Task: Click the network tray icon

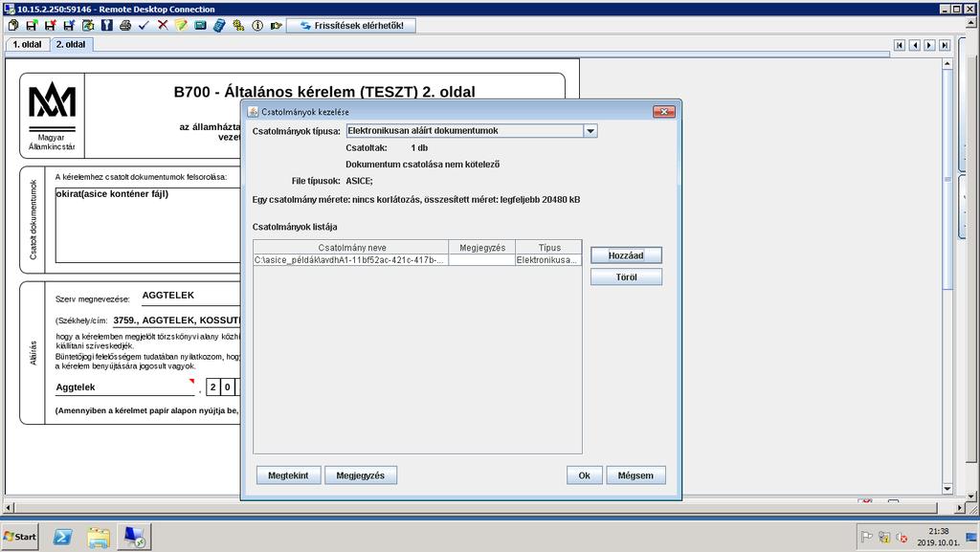Action: coord(883,537)
